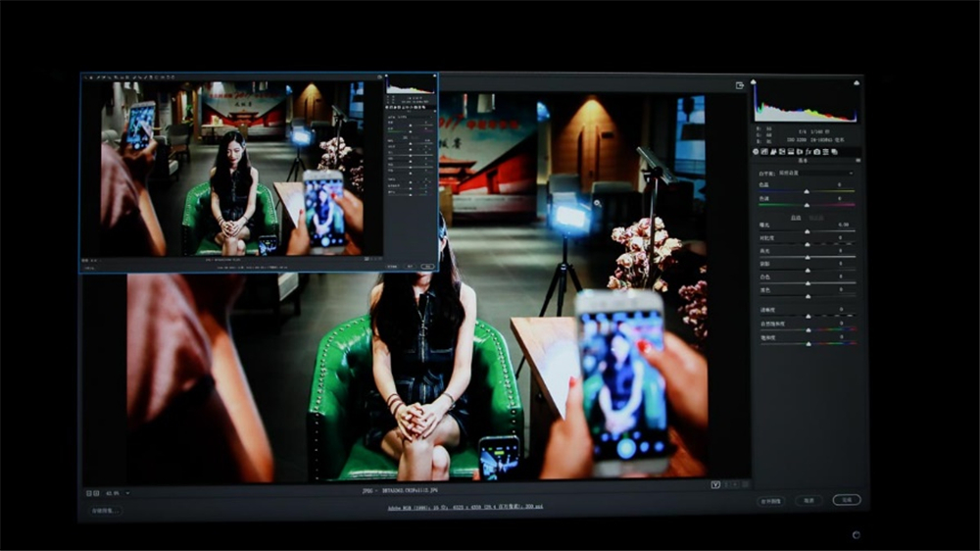Open the HSL / Grayscale panel tab icon
This screenshot has height=551, width=980.
[x=782, y=152]
